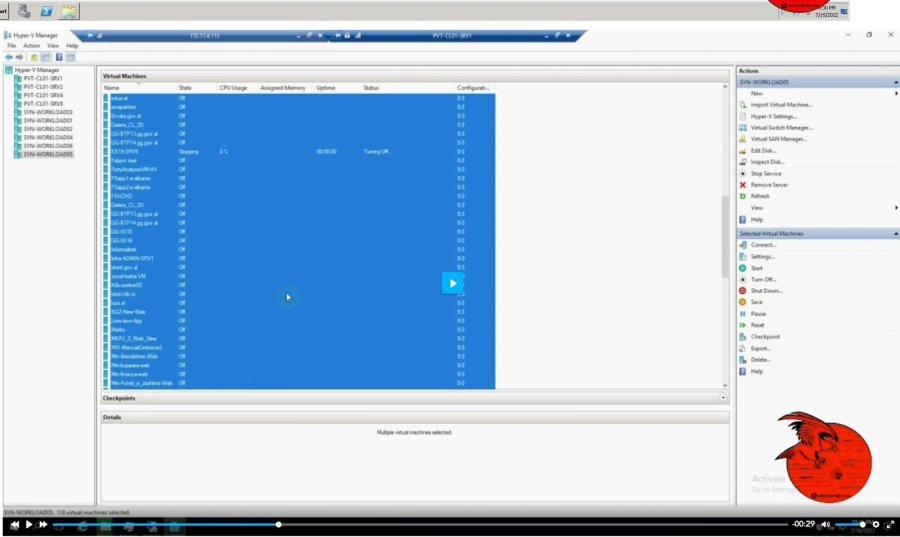900x537 pixels.
Task: Click the video play button in player bar
Action: click(x=28, y=524)
